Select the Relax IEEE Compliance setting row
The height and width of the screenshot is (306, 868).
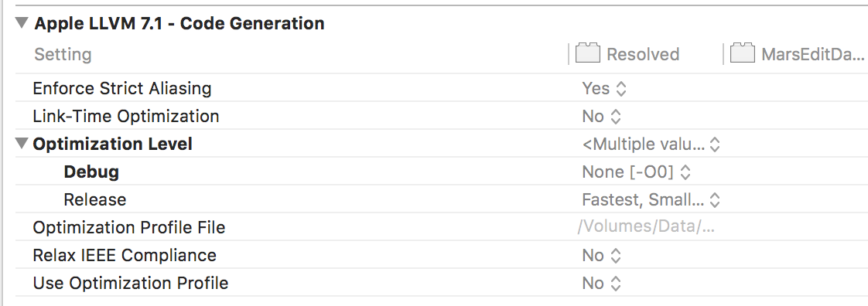[x=442, y=255]
